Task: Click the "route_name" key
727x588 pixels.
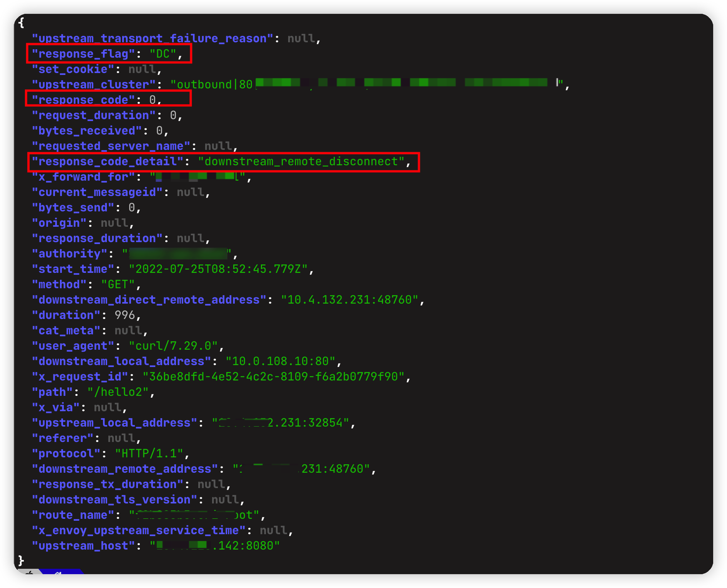Action: point(73,515)
